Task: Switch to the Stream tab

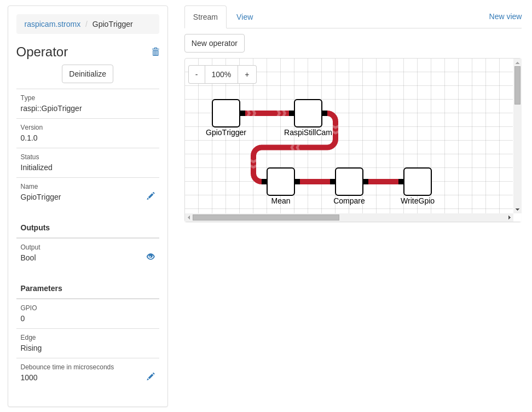Action: [x=205, y=17]
